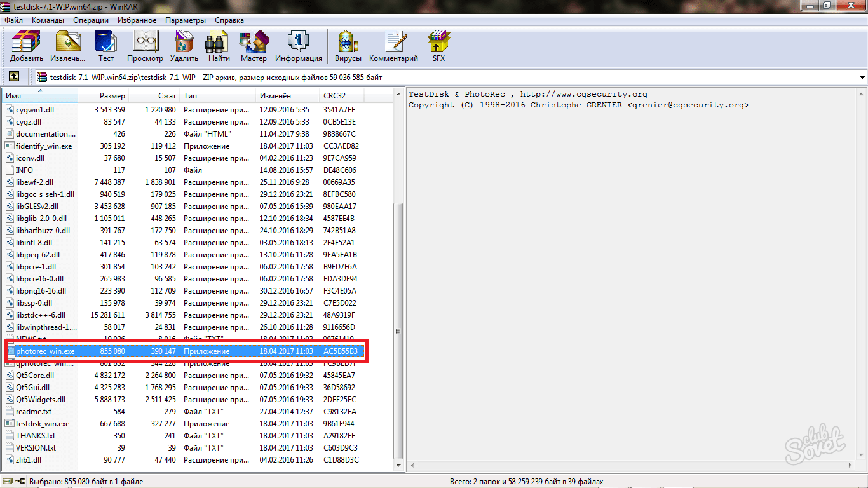Image resolution: width=868 pixels, height=488 pixels.
Task: Open the Параметры menu
Action: [186, 20]
